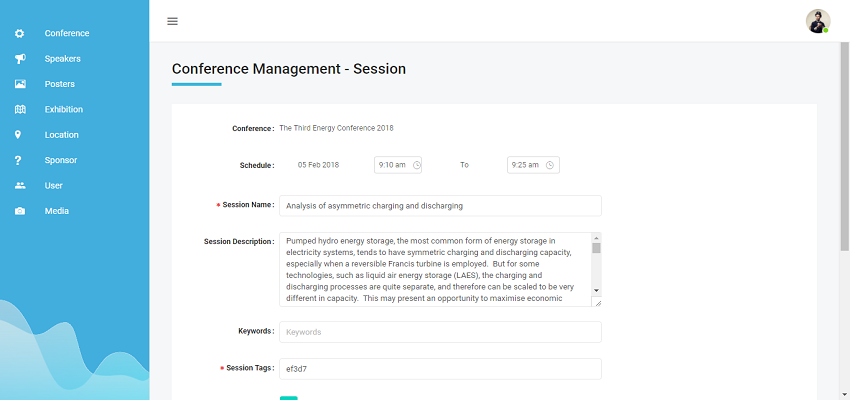Go to the Speakers section link
Image resolution: width=850 pixels, height=400 pixels.
click(62, 59)
